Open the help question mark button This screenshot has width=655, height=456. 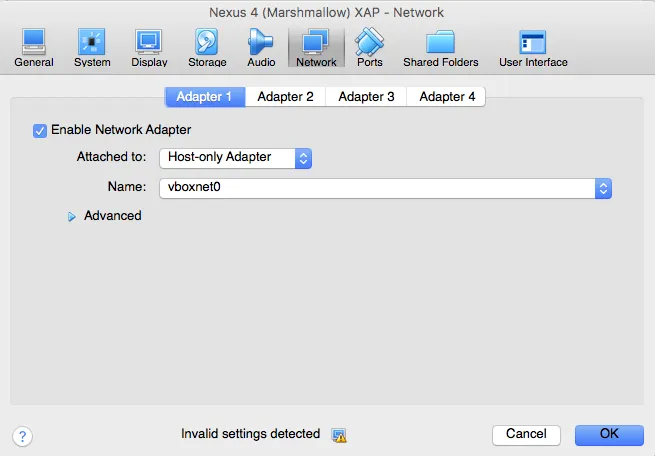click(23, 436)
